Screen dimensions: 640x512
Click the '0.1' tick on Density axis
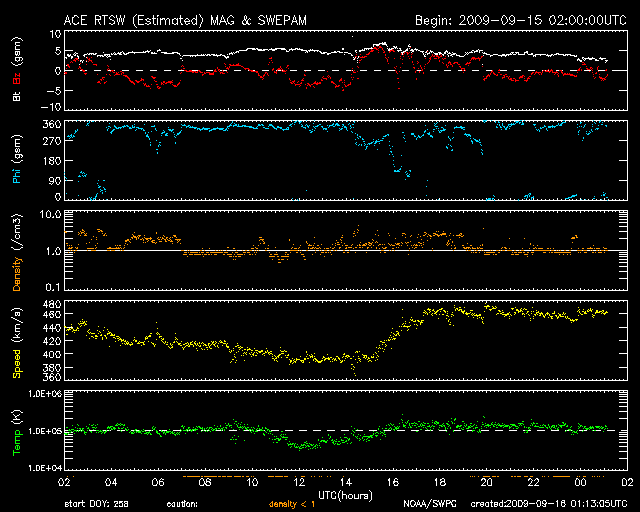click(x=53, y=287)
